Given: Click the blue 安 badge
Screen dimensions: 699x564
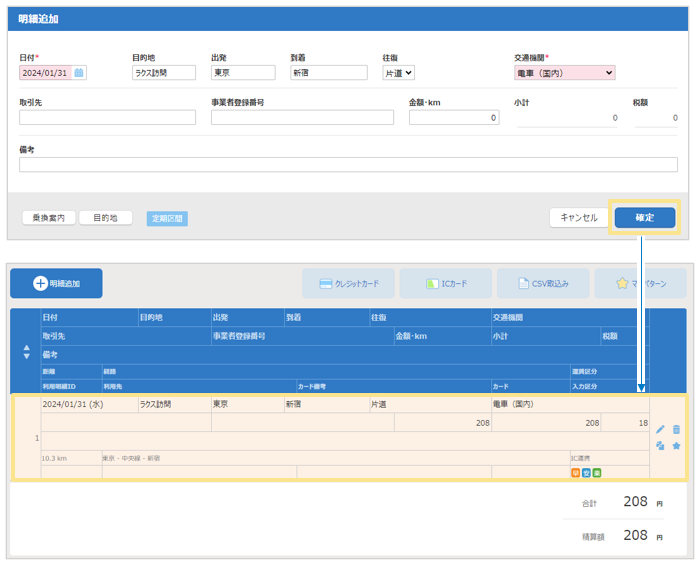Looking at the screenshot, I should pyautogui.click(x=586, y=472).
